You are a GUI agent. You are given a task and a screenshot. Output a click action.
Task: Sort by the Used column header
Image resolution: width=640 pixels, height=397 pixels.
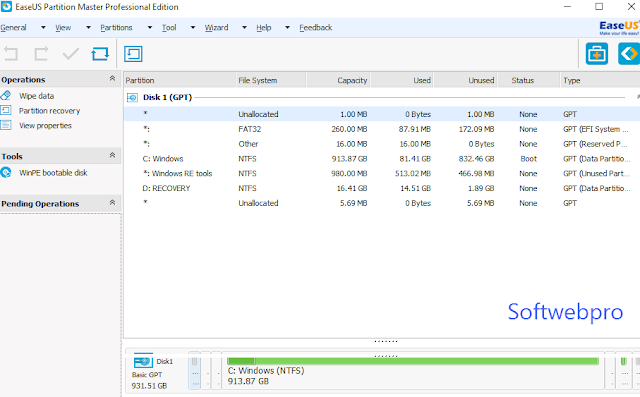[x=402, y=80]
